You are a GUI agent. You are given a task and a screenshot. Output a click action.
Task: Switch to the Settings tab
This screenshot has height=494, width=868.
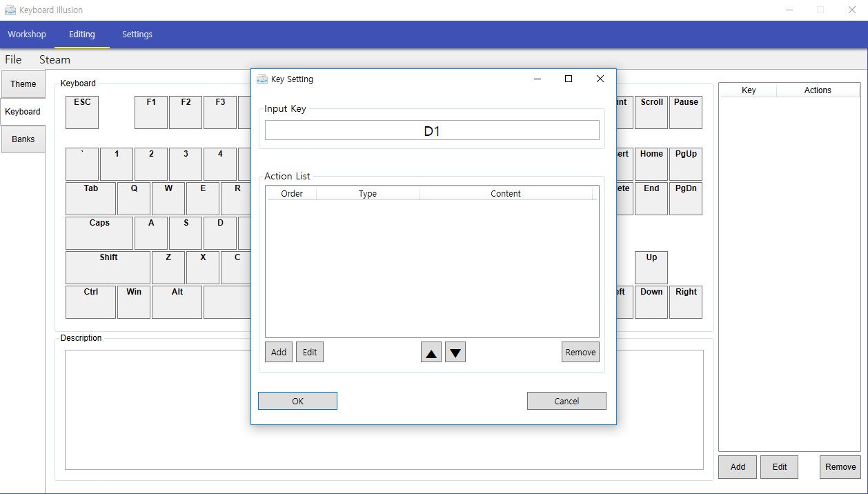click(137, 34)
